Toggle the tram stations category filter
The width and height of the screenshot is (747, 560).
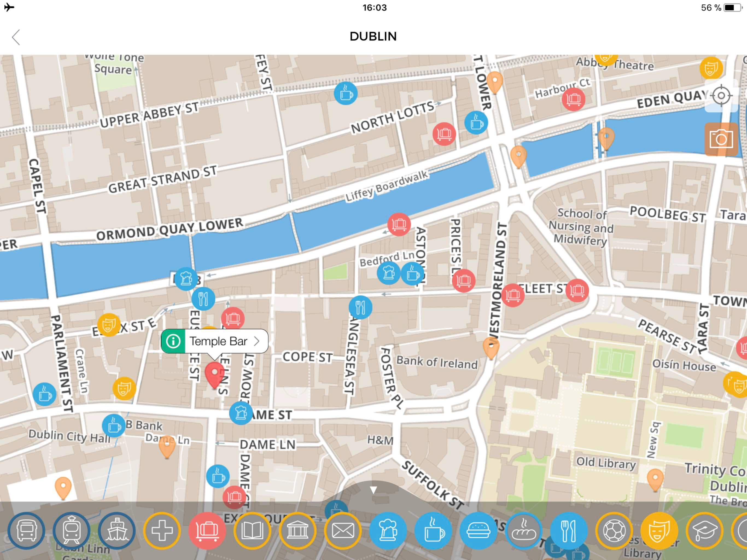pos(72,531)
